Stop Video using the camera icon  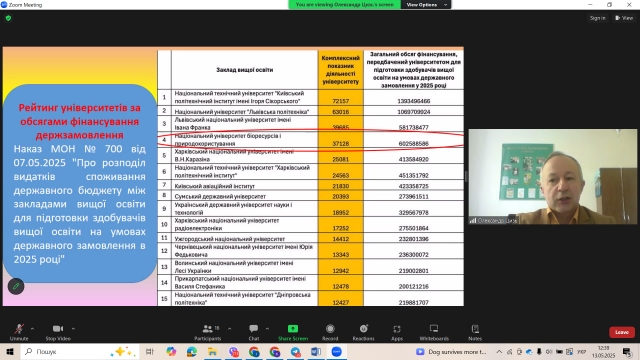point(58,329)
